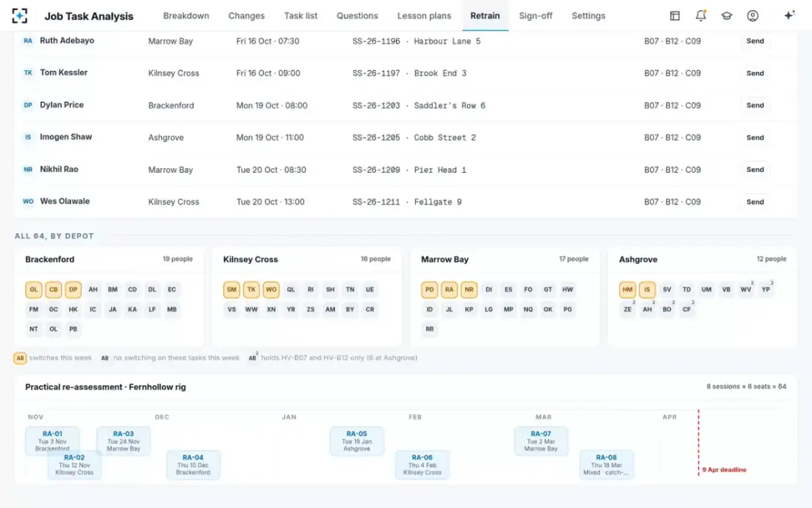Select the SM chip under Kilnsey Cross
The height and width of the screenshot is (508, 812).
point(232,290)
